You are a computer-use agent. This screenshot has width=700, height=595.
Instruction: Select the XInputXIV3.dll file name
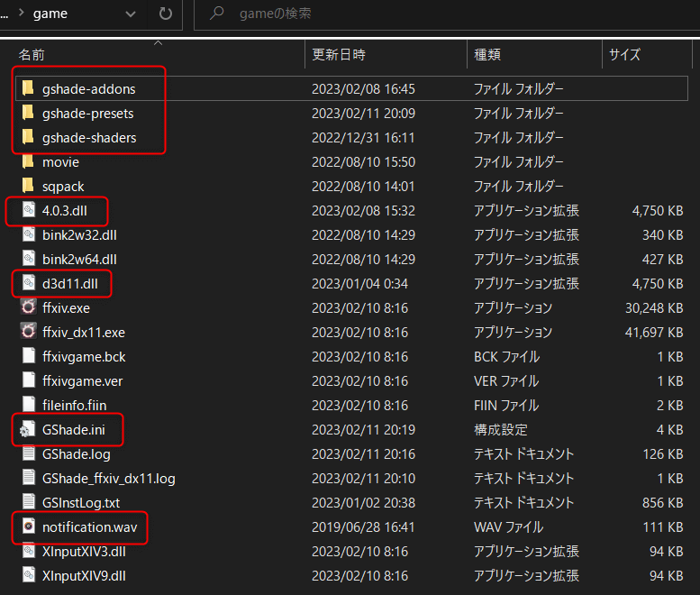(x=84, y=551)
